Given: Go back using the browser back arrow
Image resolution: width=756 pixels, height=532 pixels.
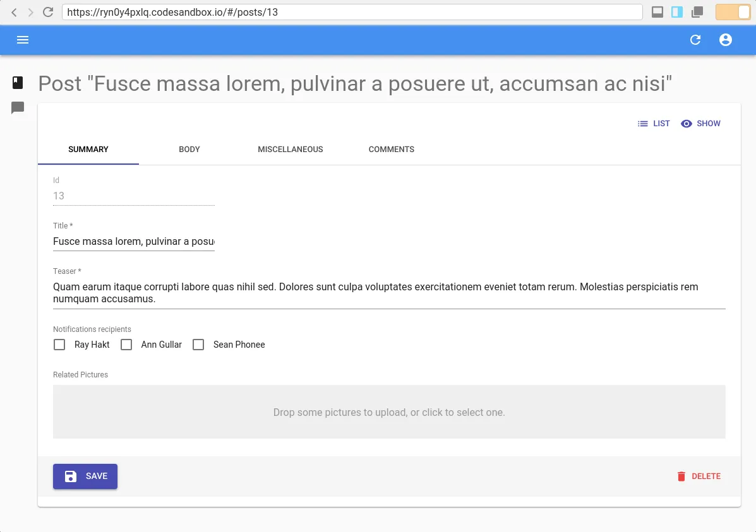Looking at the screenshot, I should pos(13,11).
